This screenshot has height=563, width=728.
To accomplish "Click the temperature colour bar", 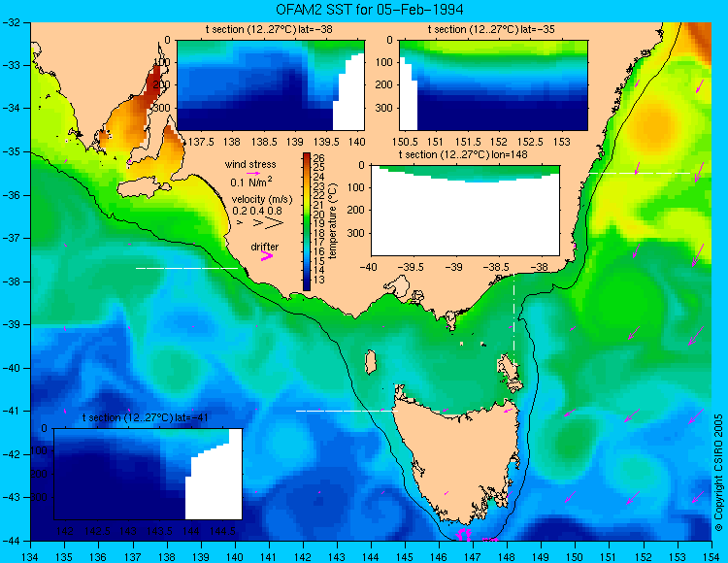I will [x=307, y=221].
